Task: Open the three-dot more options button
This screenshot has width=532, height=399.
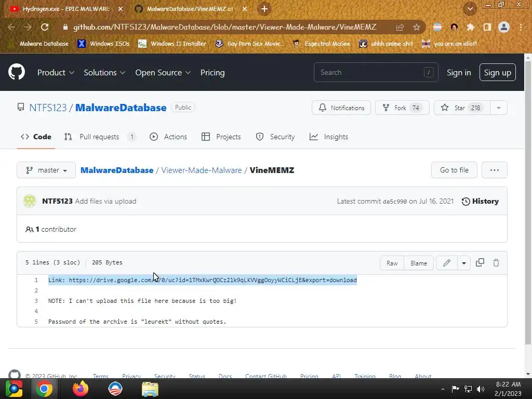Action: (495, 170)
